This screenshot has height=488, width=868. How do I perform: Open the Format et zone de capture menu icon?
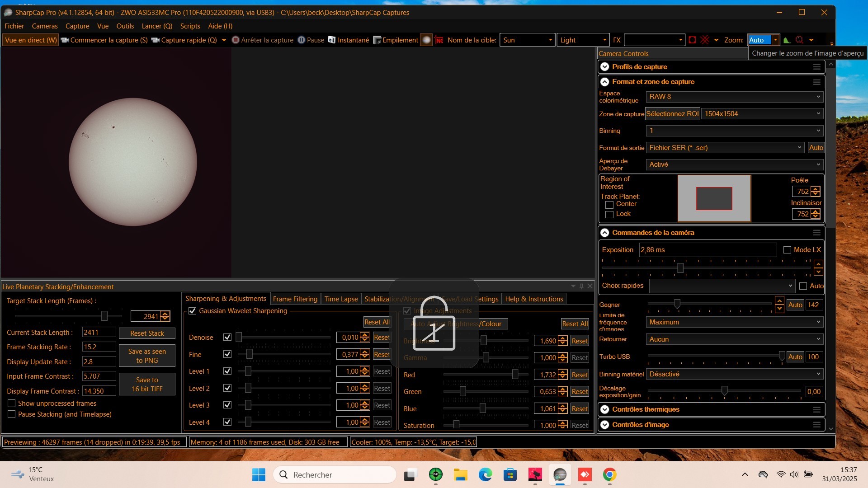tap(816, 82)
